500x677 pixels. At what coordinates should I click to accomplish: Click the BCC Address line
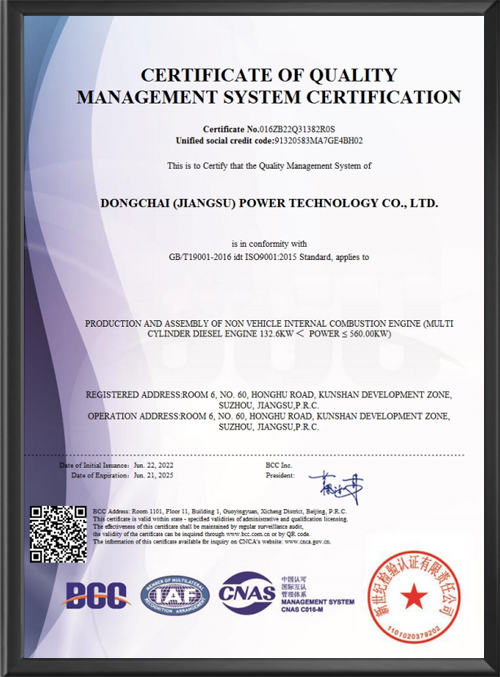point(220,511)
